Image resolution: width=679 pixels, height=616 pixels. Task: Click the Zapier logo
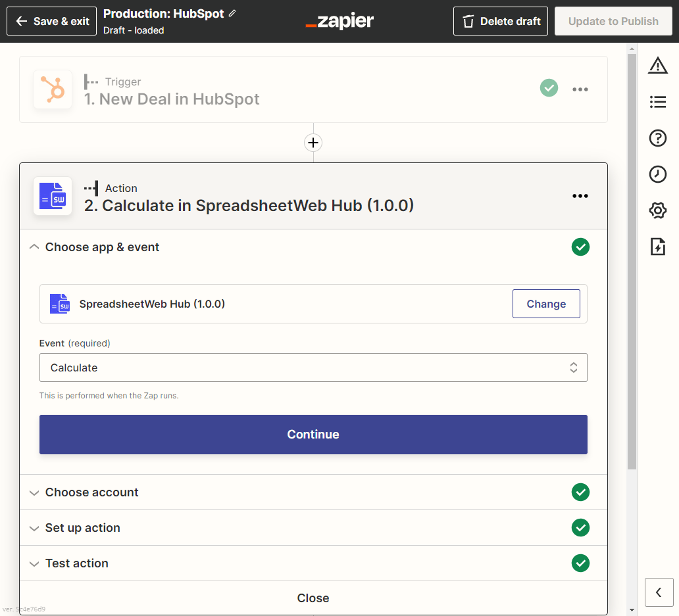coord(339,21)
